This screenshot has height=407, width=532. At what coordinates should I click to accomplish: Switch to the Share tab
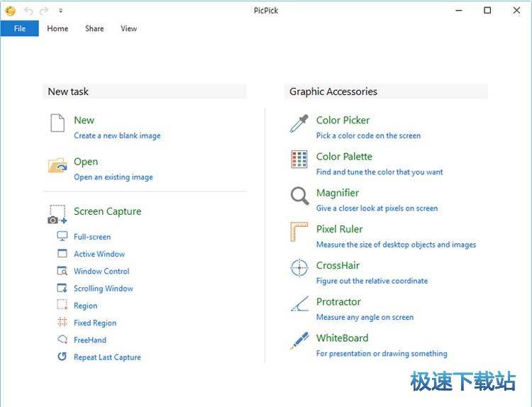coord(94,28)
